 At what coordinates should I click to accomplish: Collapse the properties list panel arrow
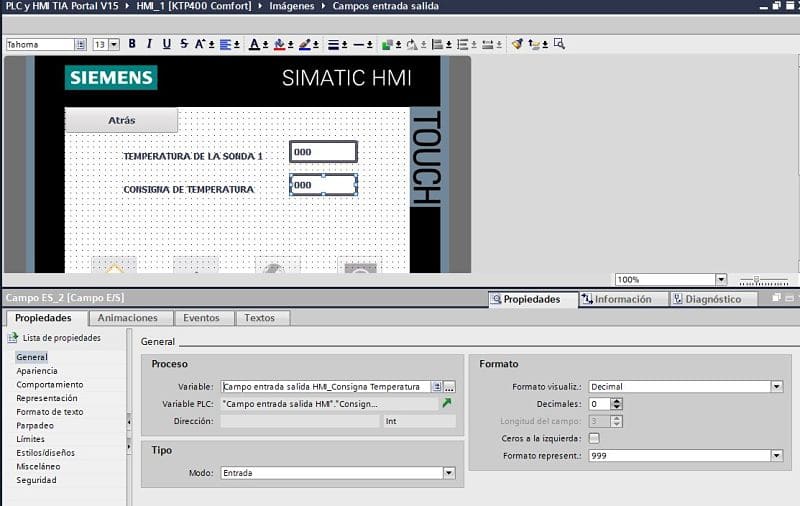(x=129, y=422)
